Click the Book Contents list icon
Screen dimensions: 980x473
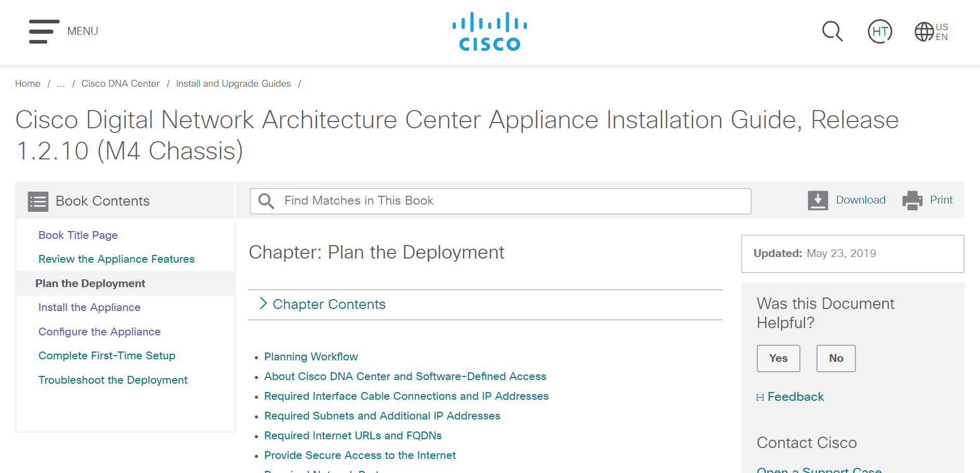coord(38,201)
